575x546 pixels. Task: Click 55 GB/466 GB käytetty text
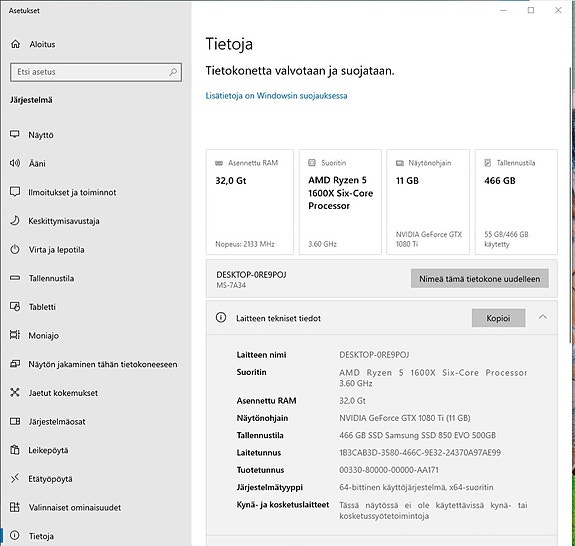(x=506, y=239)
